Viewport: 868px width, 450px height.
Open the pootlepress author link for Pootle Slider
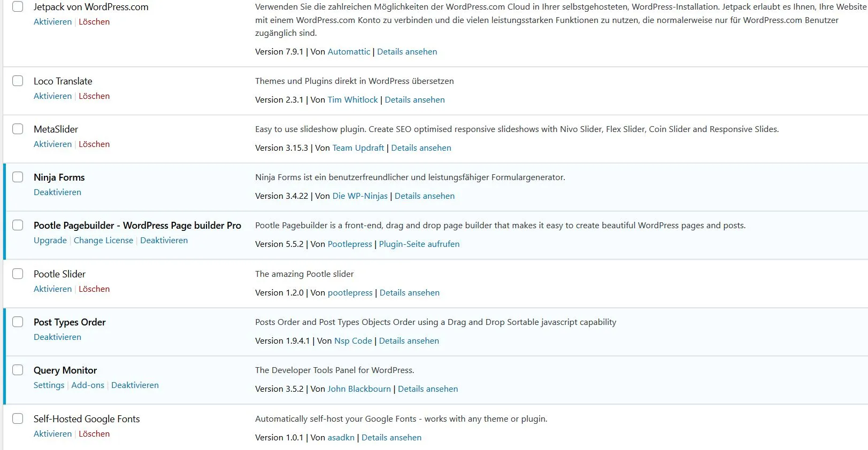(x=350, y=293)
